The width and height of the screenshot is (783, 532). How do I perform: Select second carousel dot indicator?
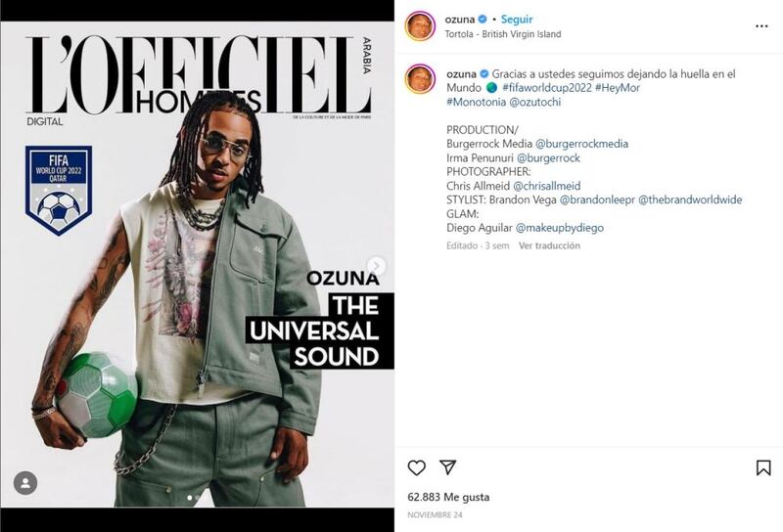(x=198, y=498)
